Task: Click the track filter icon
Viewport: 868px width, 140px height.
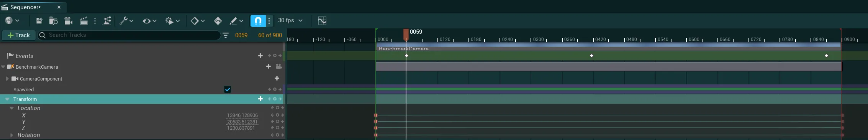Action: click(x=226, y=35)
